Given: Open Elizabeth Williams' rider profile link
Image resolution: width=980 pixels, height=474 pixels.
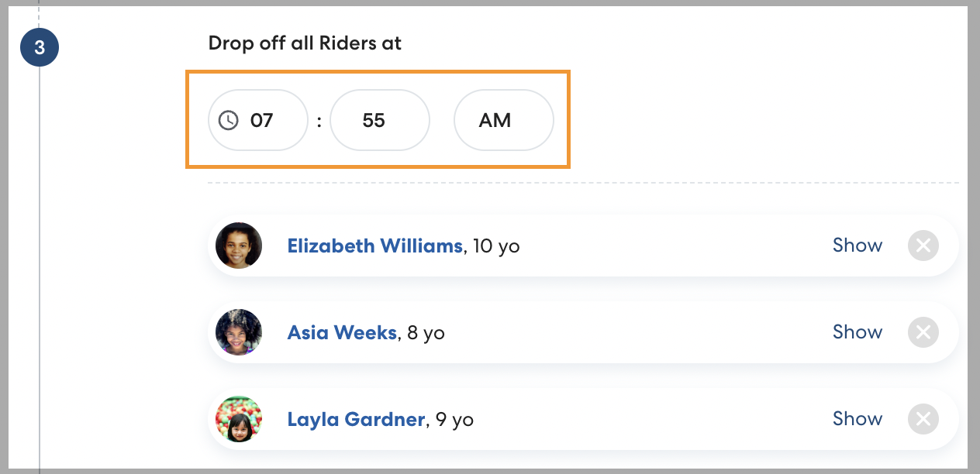Looking at the screenshot, I should click(374, 246).
